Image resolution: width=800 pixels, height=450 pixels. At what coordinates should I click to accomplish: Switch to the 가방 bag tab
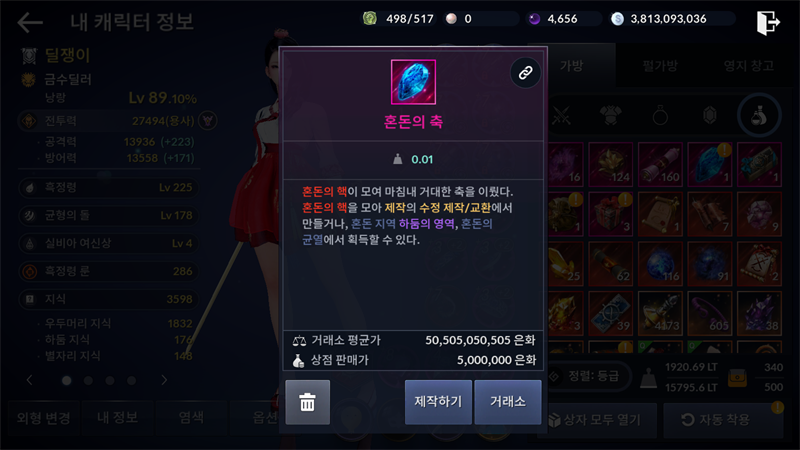(x=571, y=65)
